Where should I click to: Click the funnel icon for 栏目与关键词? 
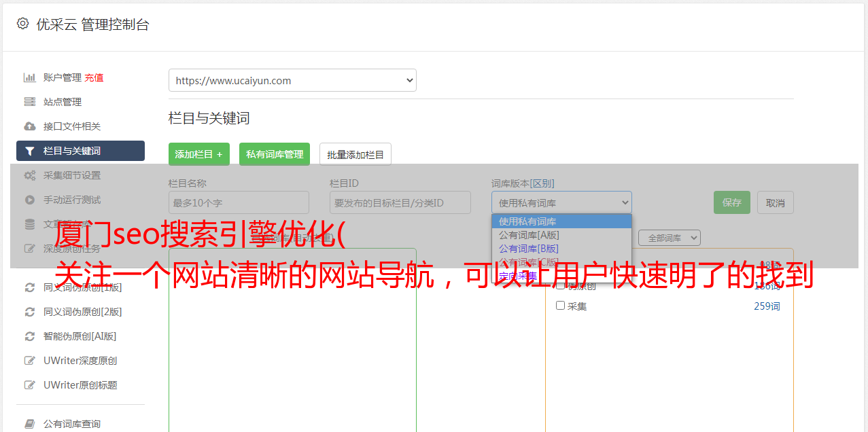tap(29, 151)
